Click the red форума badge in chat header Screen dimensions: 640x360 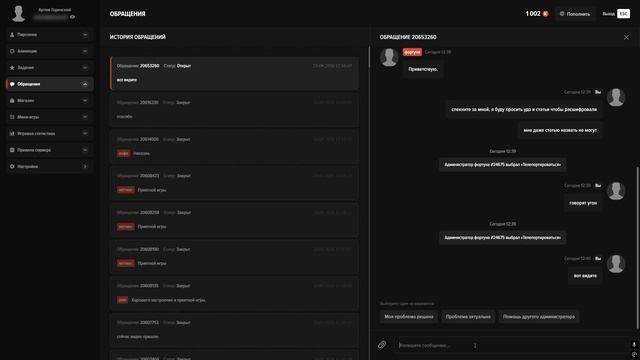click(x=412, y=52)
